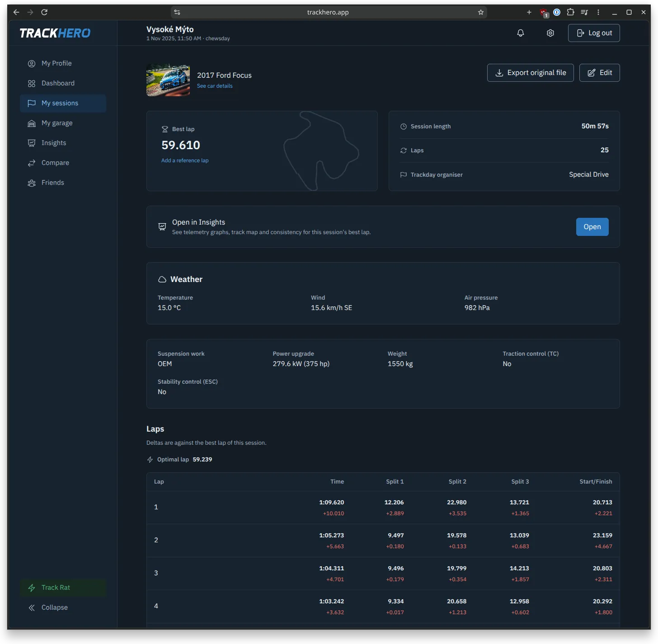
Task: Click the Start/Finish column header
Action: click(x=596, y=482)
